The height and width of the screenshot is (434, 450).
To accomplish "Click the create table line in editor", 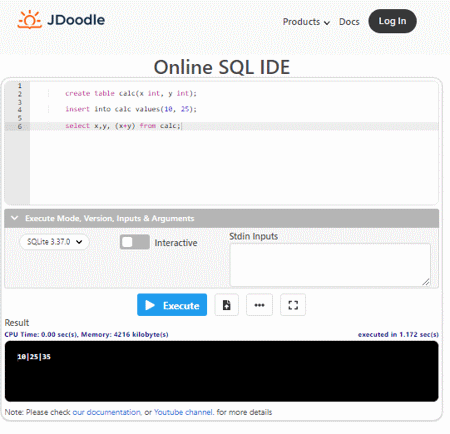I will 131,93.
